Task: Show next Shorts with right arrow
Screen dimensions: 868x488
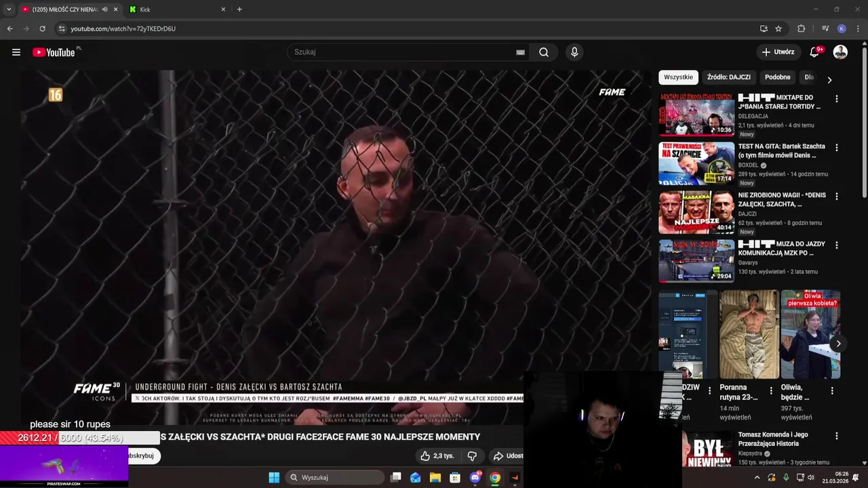Action: pos(838,344)
